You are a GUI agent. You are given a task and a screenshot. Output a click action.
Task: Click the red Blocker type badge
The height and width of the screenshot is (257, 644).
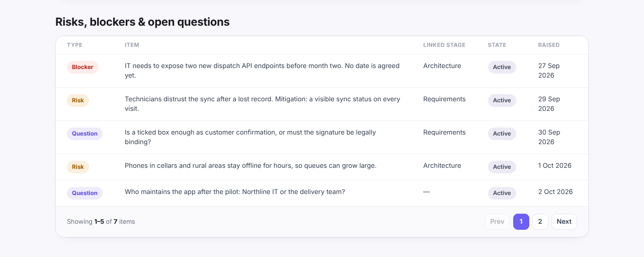(x=83, y=67)
